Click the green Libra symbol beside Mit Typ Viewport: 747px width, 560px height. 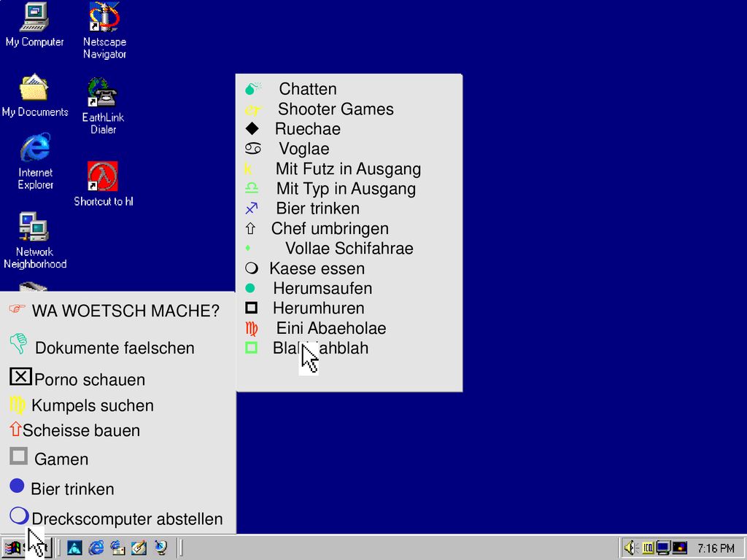click(252, 188)
